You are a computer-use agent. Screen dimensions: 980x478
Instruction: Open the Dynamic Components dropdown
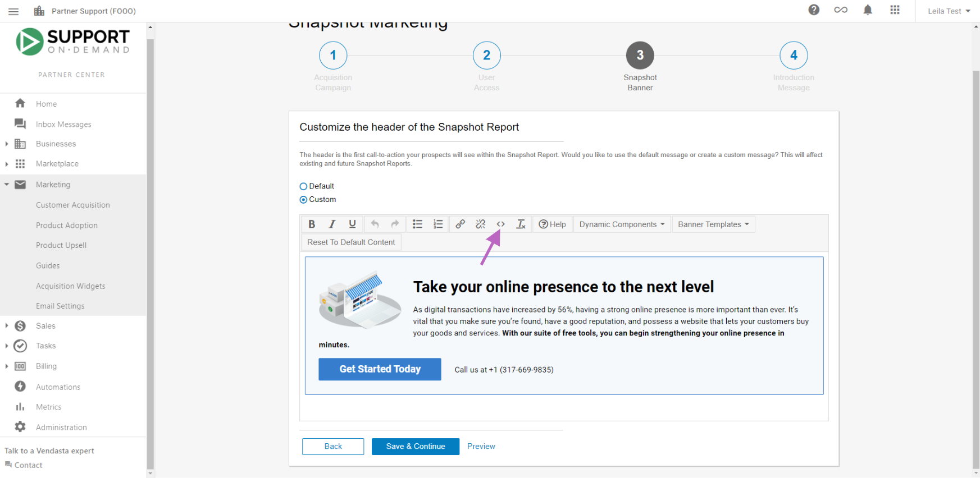tap(622, 224)
